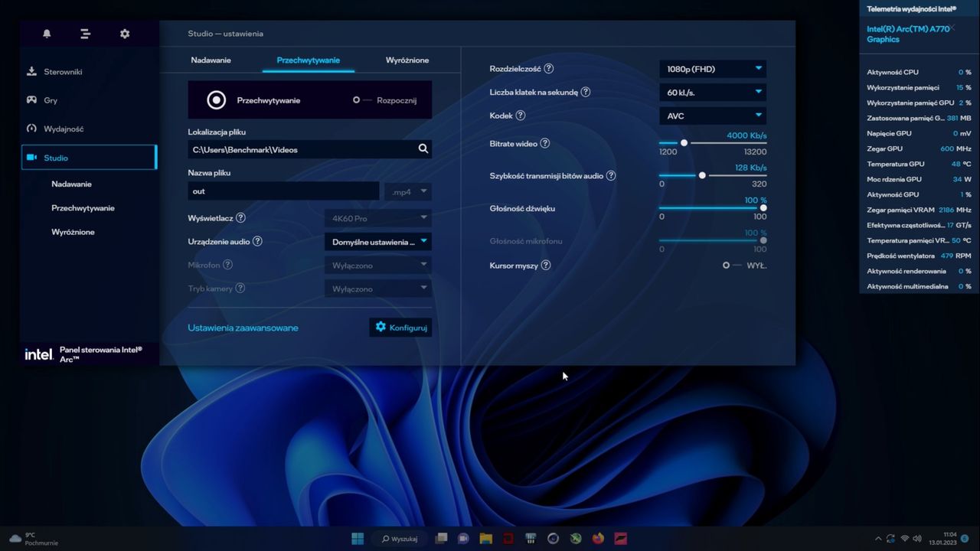Click help icon next to Szybkość transmisji bitów audio
Screen dimensions: 980x551
[x=611, y=176]
